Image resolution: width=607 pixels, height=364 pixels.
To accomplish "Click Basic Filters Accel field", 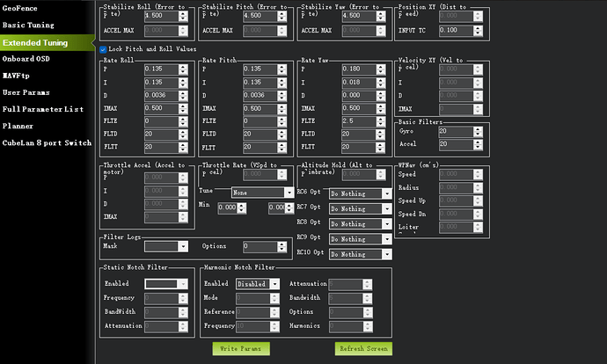I will pos(457,145).
